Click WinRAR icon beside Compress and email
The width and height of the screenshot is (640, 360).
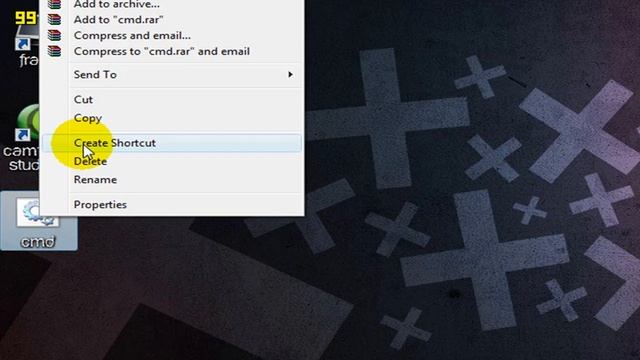click(54, 36)
